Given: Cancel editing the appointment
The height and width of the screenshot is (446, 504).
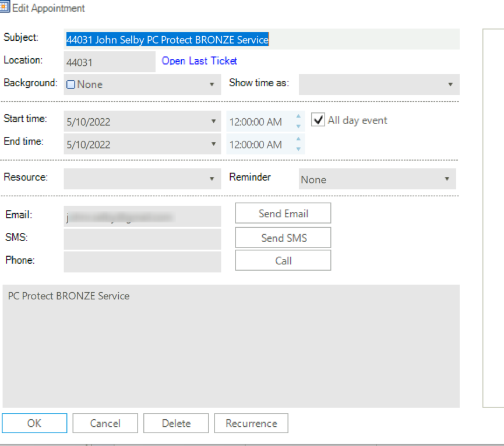Looking at the screenshot, I should (x=105, y=423).
